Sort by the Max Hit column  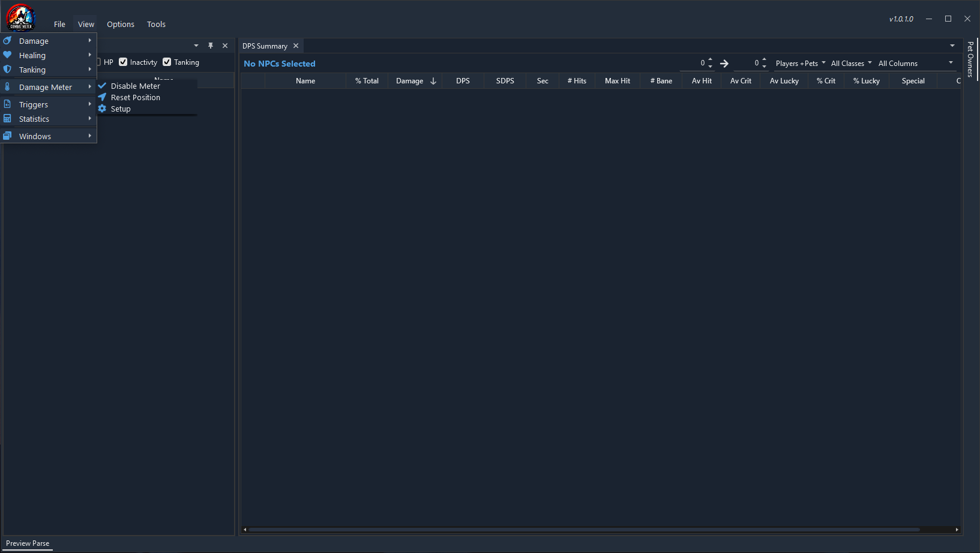coord(618,81)
